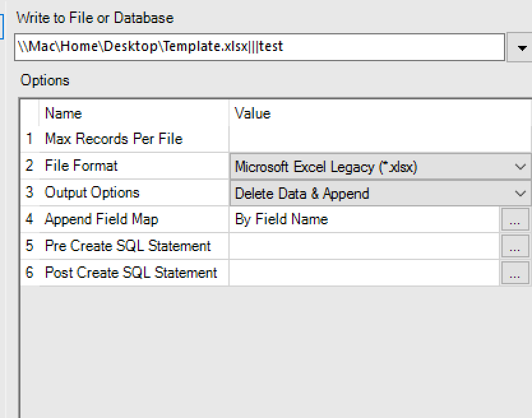Open the Pre Create SQL Statement editor button
Viewport: 532px width, 418px height.
tap(515, 247)
